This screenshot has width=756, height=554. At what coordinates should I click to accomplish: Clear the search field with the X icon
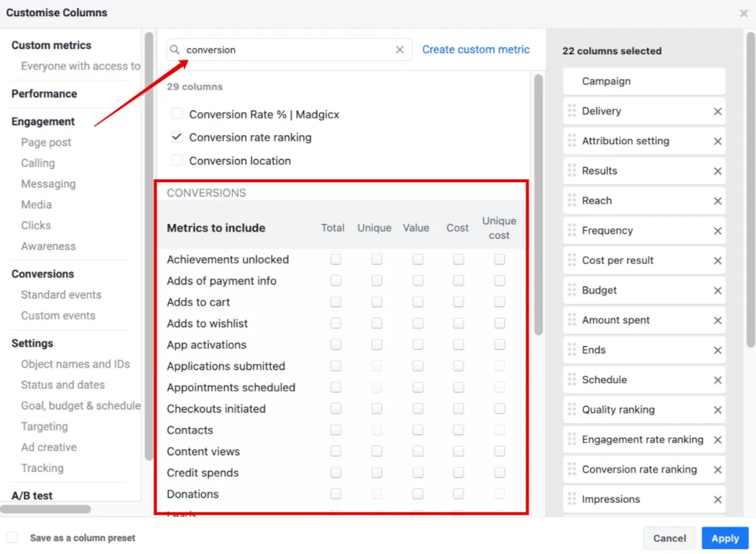point(400,50)
